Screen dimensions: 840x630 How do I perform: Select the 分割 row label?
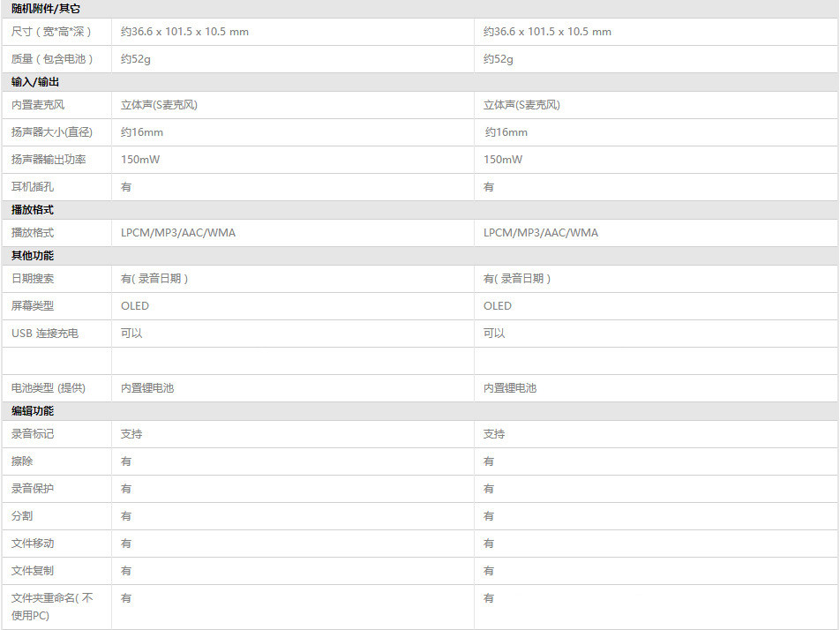click(x=22, y=516)
